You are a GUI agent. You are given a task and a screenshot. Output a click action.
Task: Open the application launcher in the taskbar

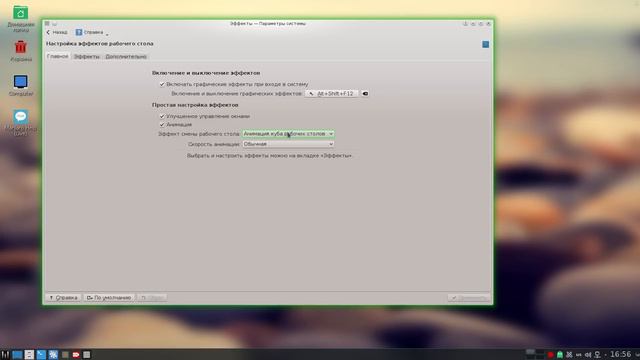[4, 355]
